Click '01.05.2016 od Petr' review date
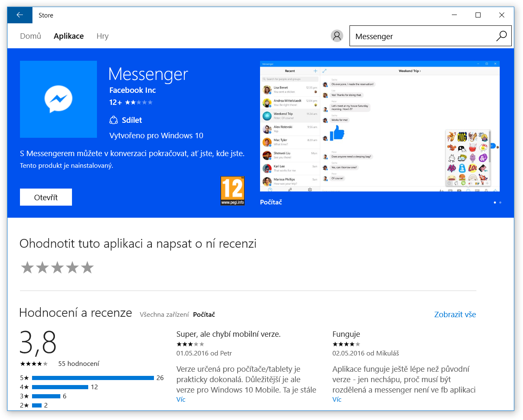523x420 pixels. point(204,353)
